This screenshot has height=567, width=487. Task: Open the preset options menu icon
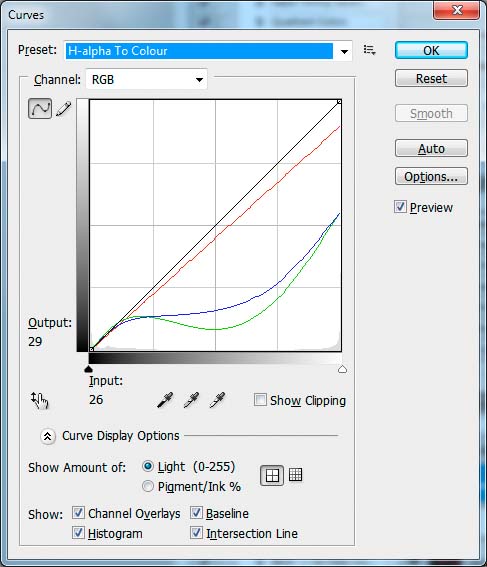(369, 50)
